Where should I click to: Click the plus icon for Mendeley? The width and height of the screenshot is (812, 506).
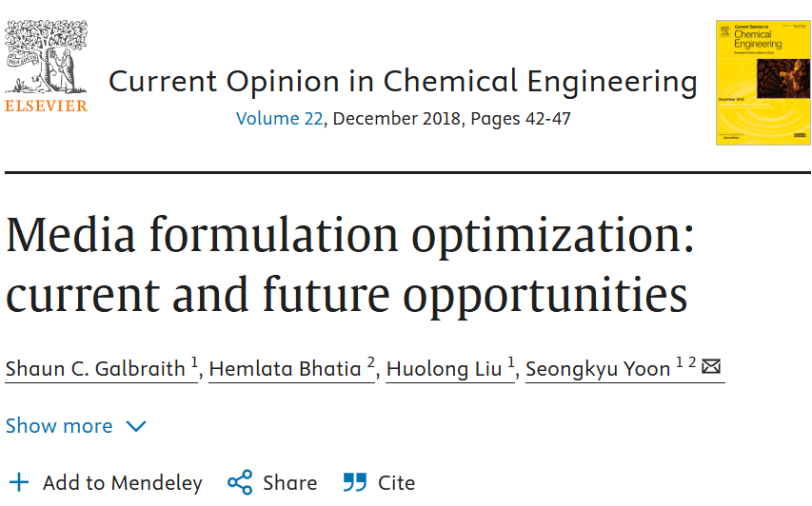pos(19,482)
